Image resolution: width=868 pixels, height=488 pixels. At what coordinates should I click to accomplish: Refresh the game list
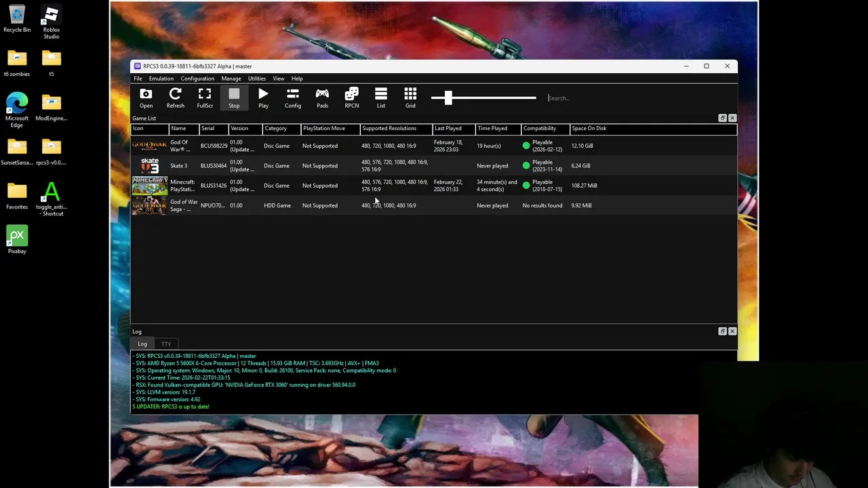point(175,98)
